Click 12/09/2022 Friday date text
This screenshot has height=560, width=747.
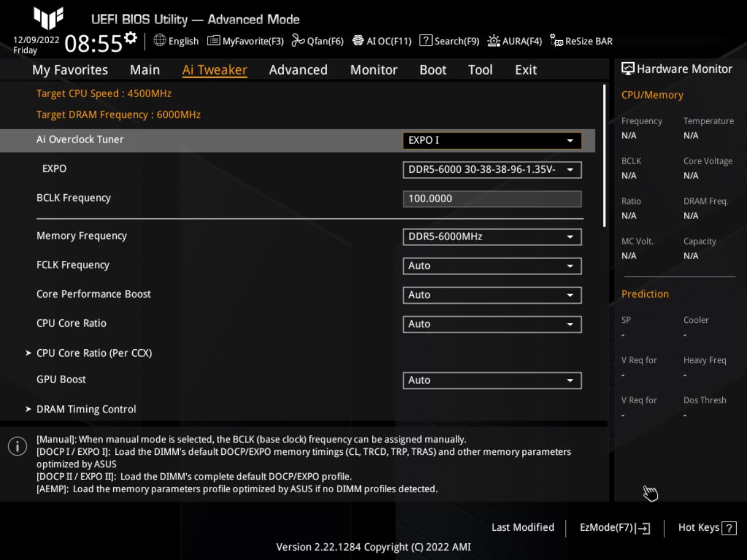coord(36,45)
